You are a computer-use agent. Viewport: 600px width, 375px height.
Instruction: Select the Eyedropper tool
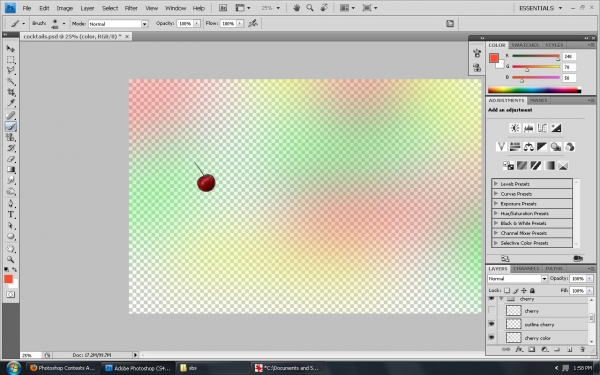11,103
